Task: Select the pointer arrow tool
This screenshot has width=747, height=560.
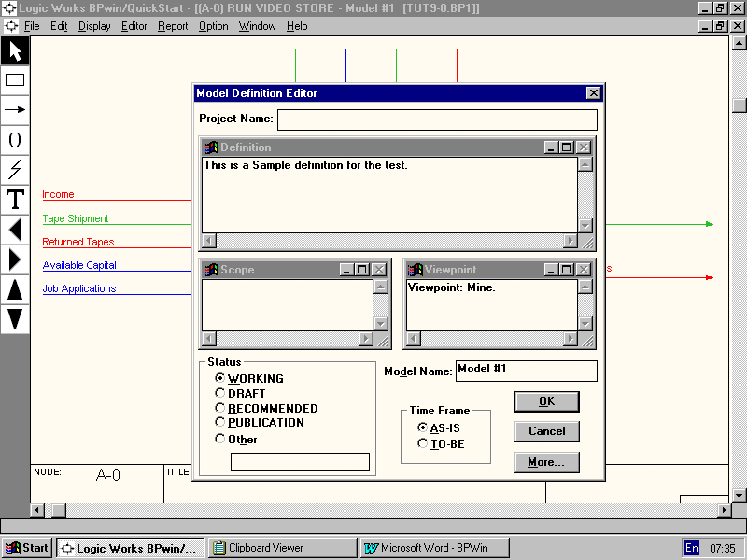Action: (x=15, y=51)
